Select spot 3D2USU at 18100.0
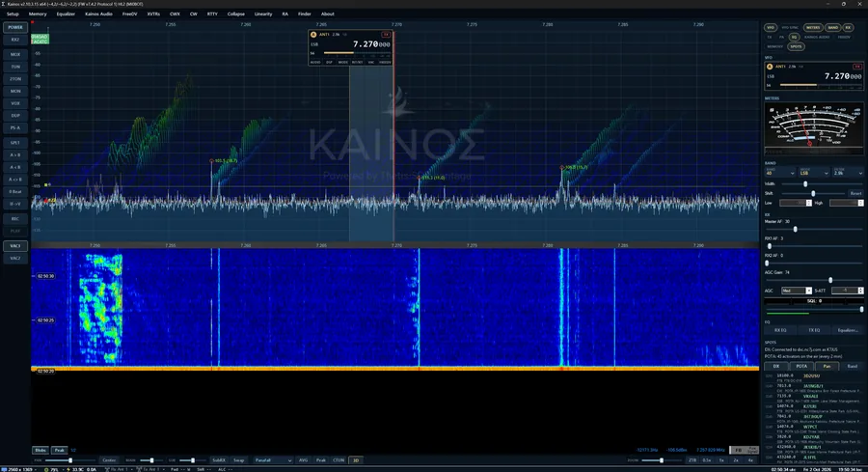The height and width of the screenshot is (472, 868). (x=813, y=377)
